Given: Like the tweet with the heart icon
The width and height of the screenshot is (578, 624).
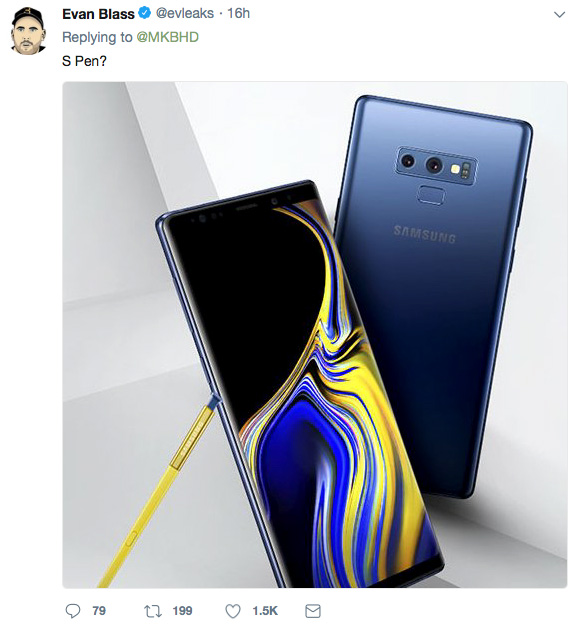Looking at the screenshot, I should [233, 611].
